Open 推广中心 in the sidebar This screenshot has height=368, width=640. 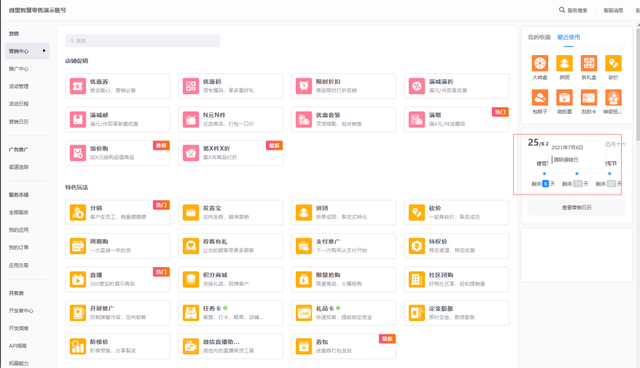tap(19, 69)
